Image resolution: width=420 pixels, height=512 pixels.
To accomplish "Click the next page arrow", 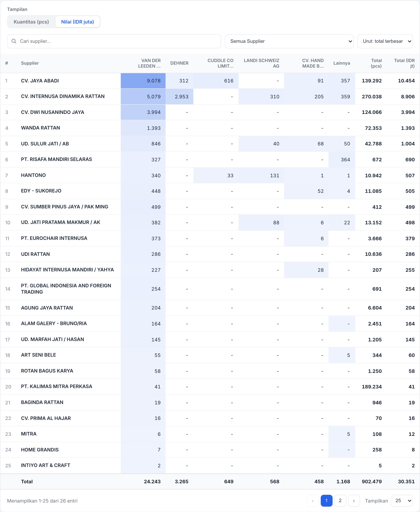I will [354, 501].
